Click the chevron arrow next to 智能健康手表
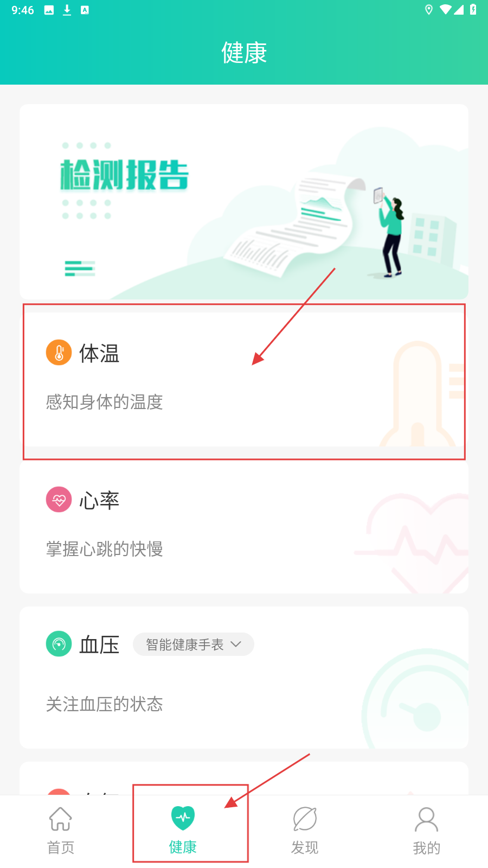This screenshot has width=488, height=868. click(236, 644)
